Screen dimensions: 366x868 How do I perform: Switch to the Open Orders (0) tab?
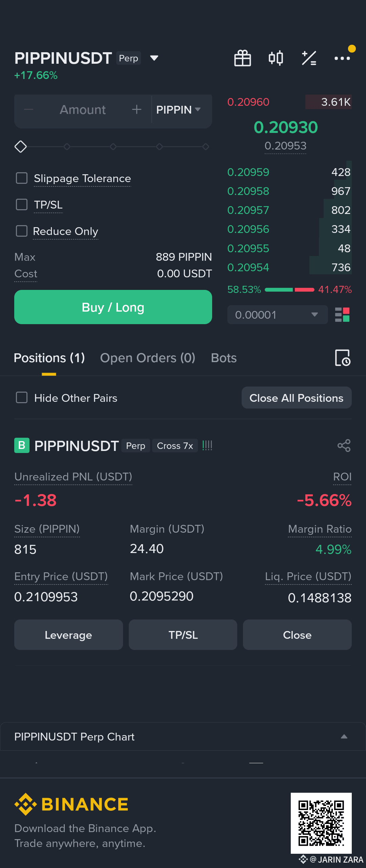click(148, 358)
